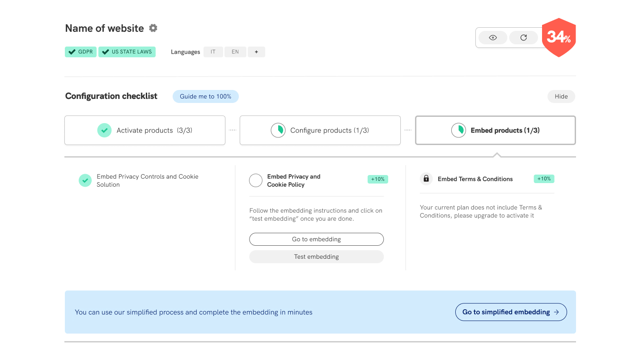Select the IT language chip
Viewport: 644px width, 359px height.
point(213,52)
